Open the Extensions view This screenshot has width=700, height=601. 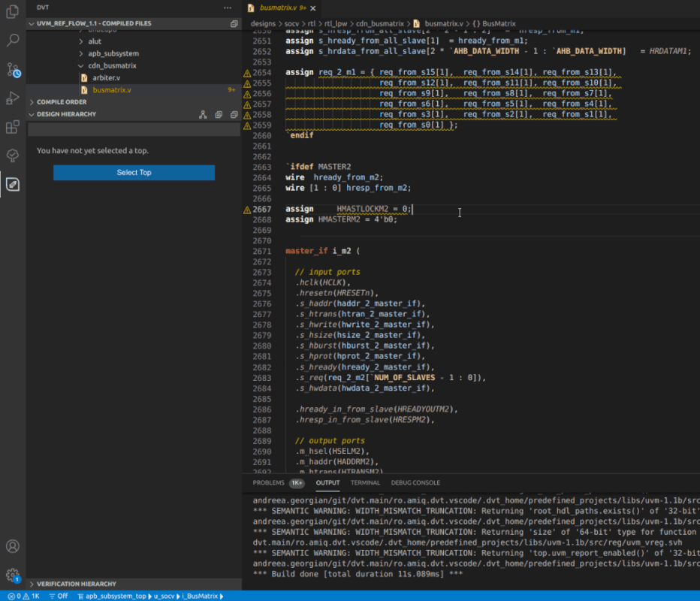click(x=11, y=127)
